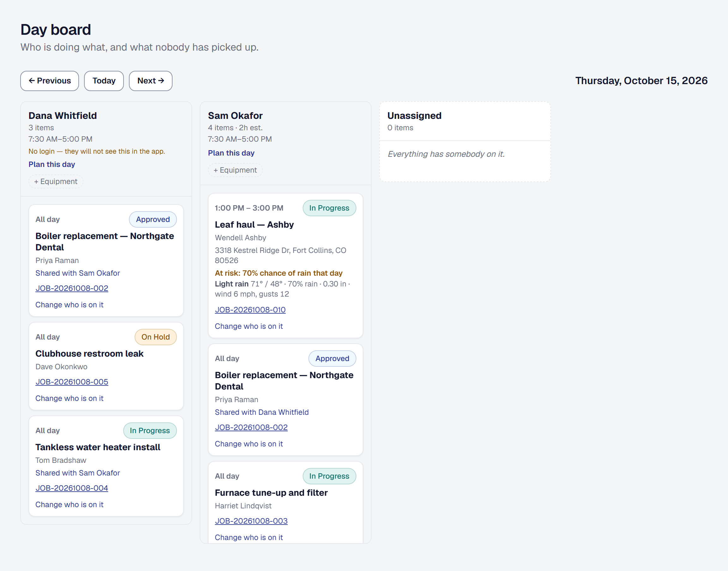Image resolution: width=728 pixels, height=571 pixels.
Task: Add Equipment for Dana Whitfield
Action: click(56, 181)
